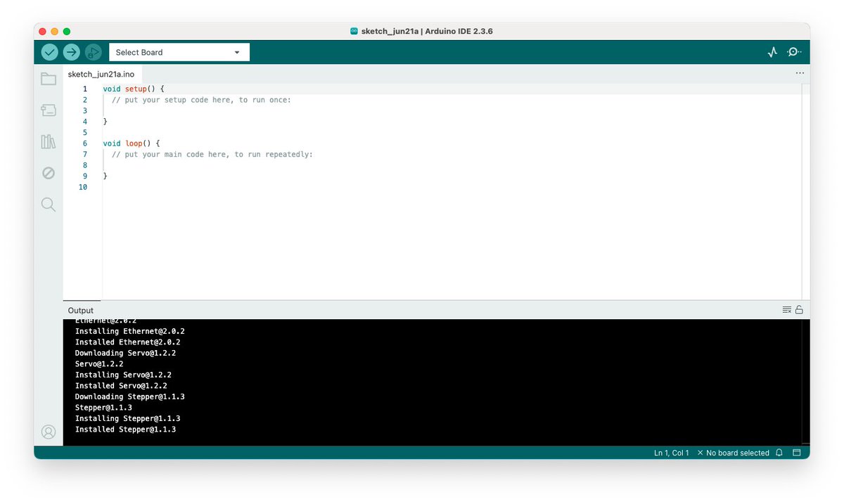Click No board selected in status bar
844x504 pixels.
click(x=733, y=453)
